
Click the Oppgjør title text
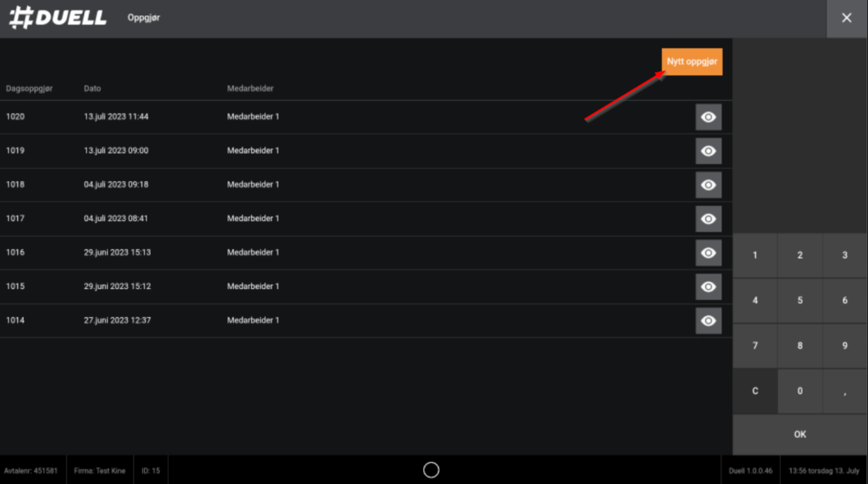point(143,18)
